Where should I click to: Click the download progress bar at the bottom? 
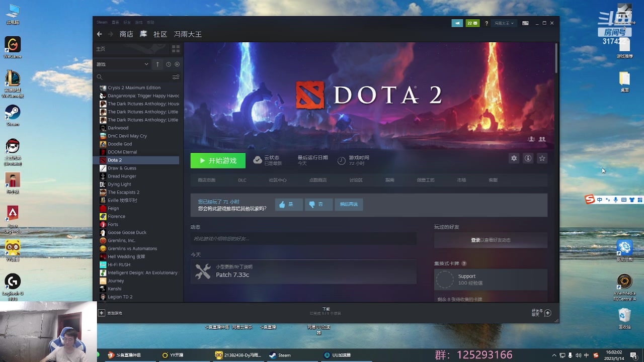pos(326,312)
